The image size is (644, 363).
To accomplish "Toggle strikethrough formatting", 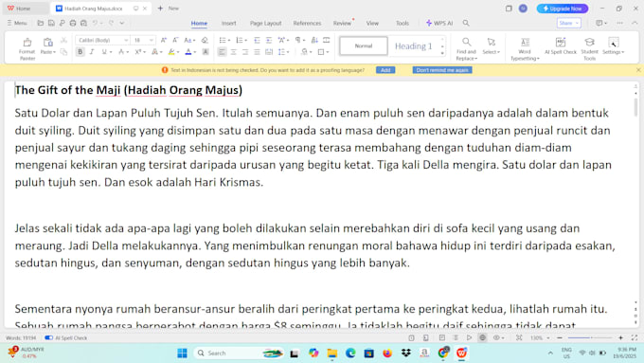I will (x=121, y=52).
